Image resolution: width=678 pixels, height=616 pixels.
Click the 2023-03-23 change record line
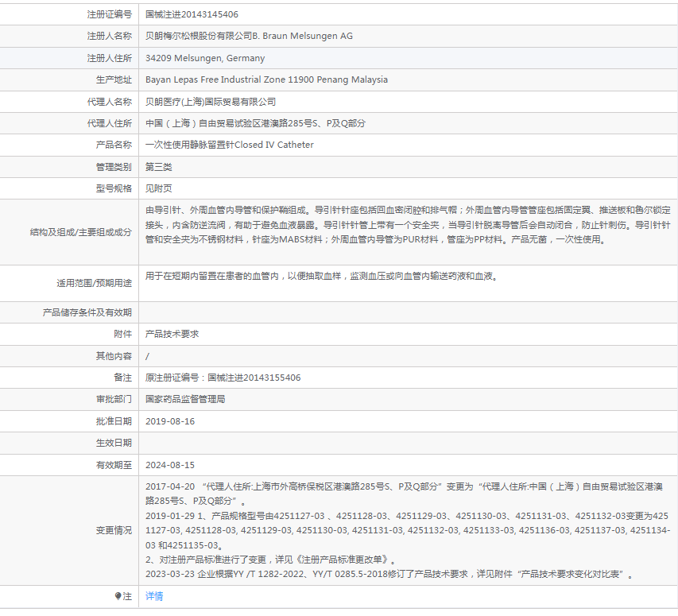389,574
